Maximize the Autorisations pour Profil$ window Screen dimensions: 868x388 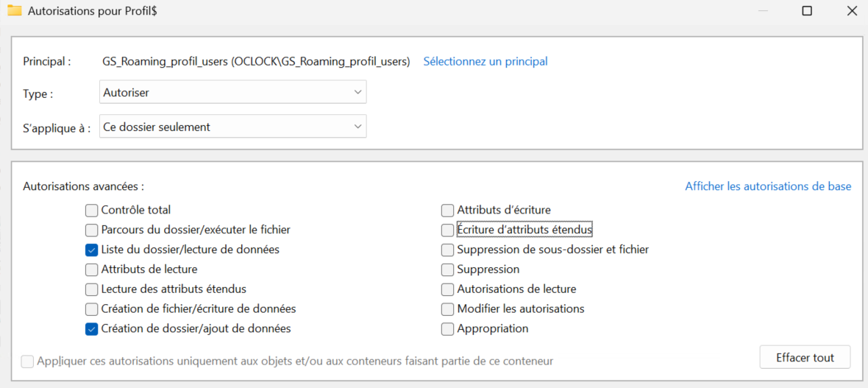(807, 11)
